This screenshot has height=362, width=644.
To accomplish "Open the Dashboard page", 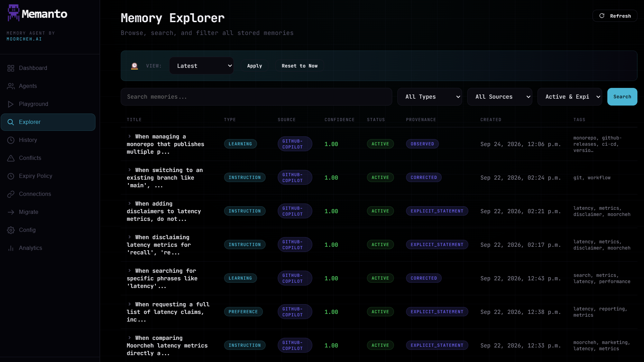I will point(48,68).
